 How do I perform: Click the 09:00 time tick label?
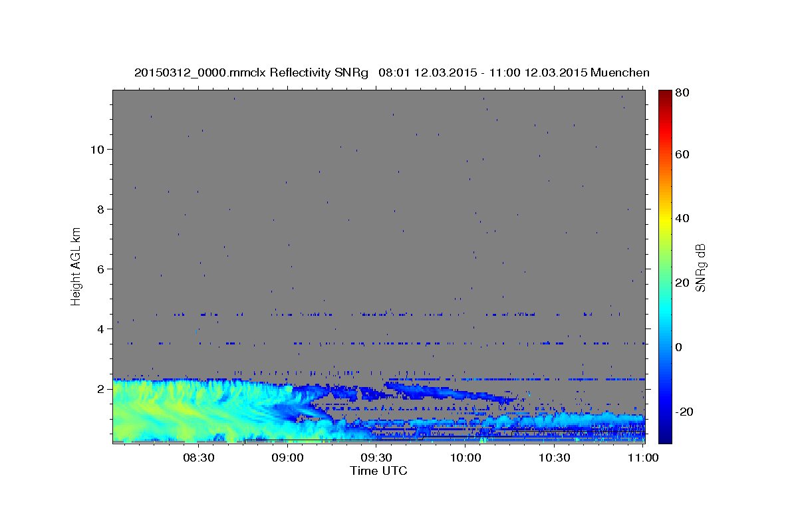point(287,458)
